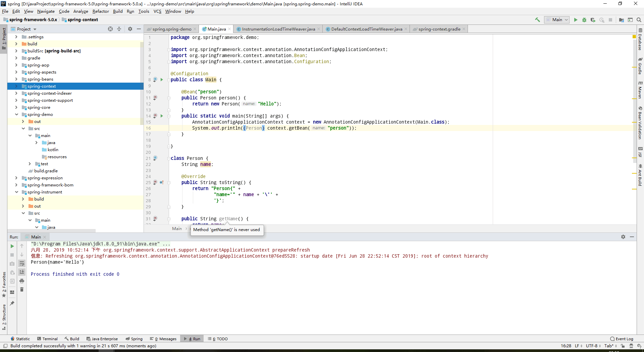Close the Main.java editor tab
Viewport: 644px width, 352px height.
229,29
